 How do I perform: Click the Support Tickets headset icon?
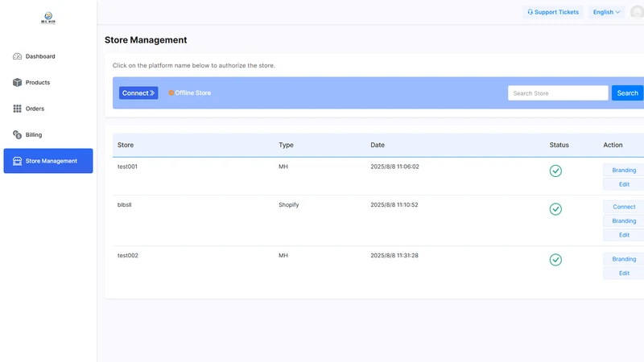point(530,12)
